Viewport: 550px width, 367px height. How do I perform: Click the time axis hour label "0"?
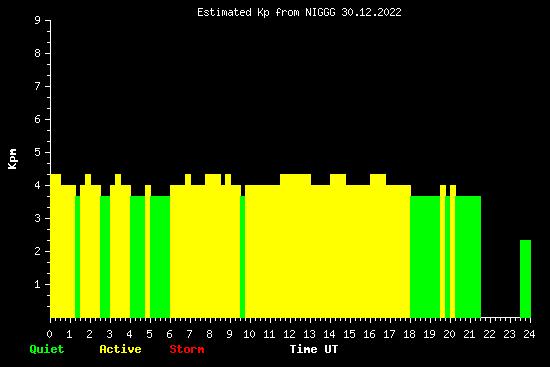click(49, 334)
